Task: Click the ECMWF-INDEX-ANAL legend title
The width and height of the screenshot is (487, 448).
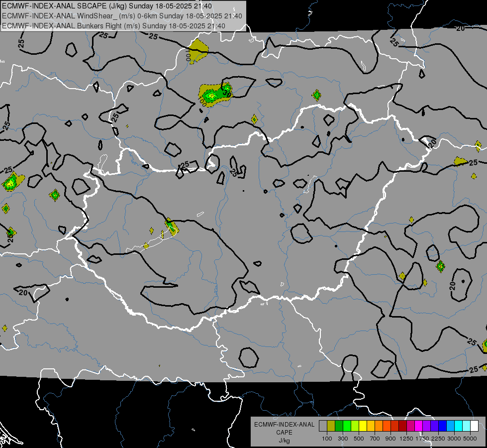Action: [284, 425]
